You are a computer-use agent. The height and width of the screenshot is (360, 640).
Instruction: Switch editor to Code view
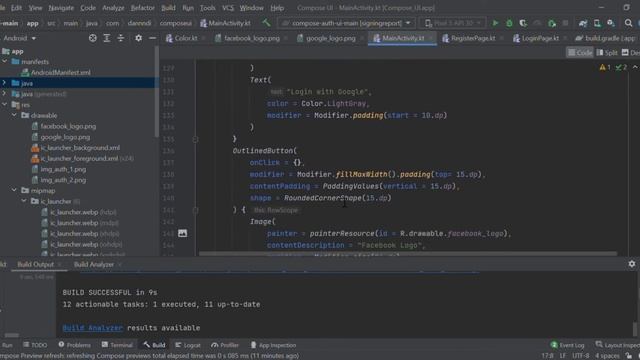coord(580,52)
